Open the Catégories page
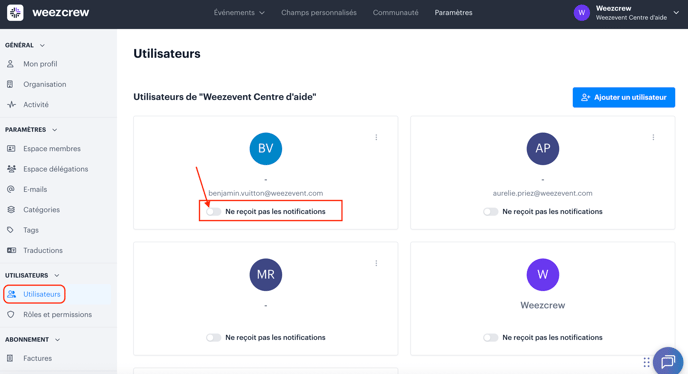This screenshot has width=688, height=374. [x=41, y=209]
